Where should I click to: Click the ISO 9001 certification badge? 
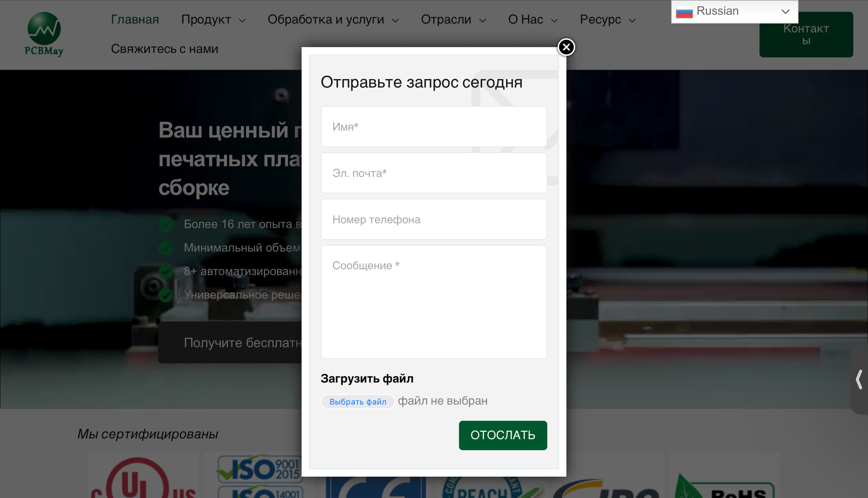[x=259, y=469]
